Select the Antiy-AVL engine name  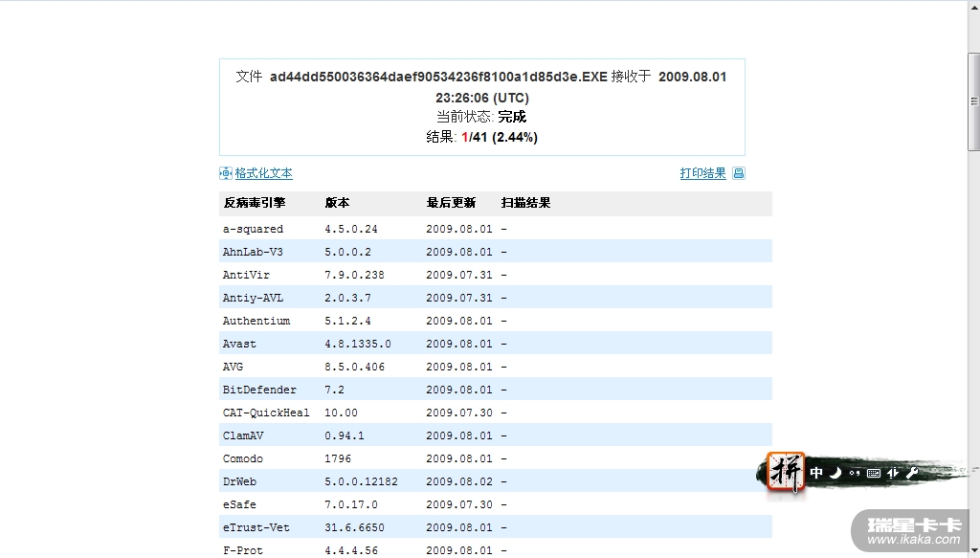click(x=253, y=298)
